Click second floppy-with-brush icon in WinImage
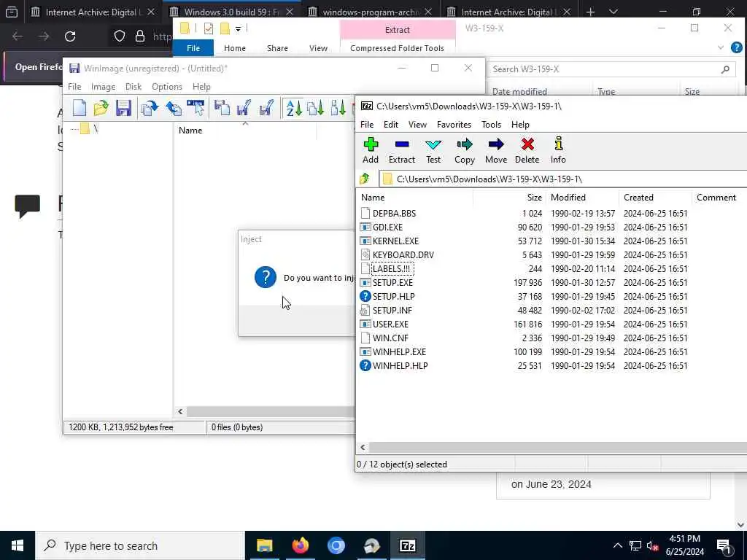The height and width of the screenshot is (560, 747). (266, 108)
